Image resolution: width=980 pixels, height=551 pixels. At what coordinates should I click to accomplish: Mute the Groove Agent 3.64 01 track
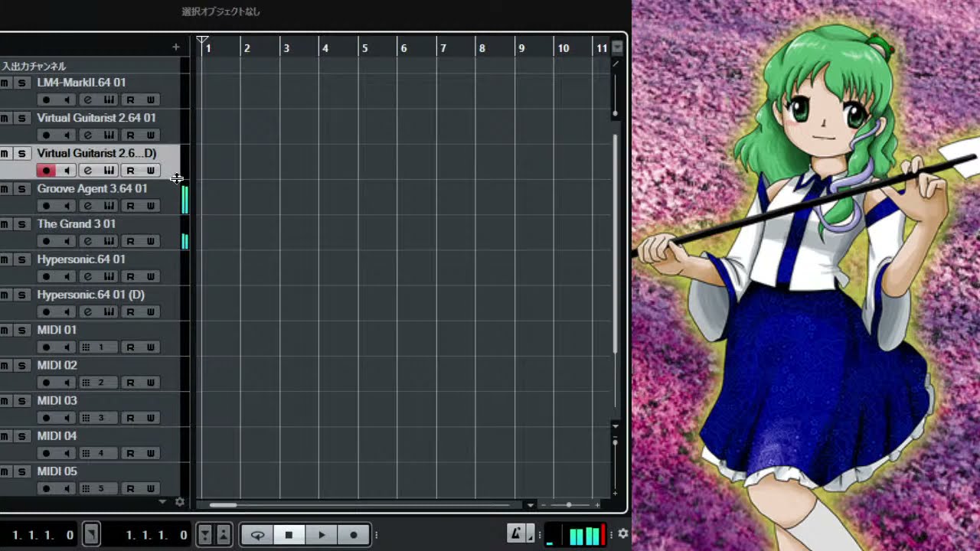point(5,188)
